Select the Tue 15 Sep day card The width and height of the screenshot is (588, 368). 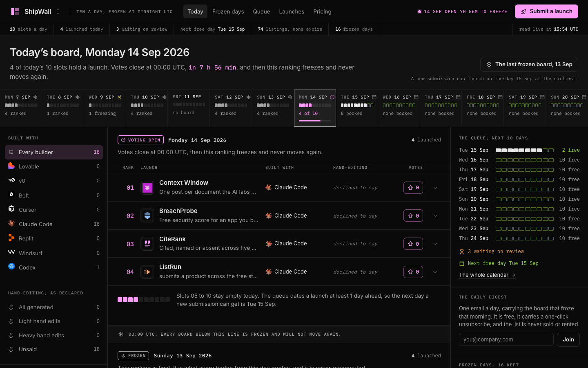[357, 108]
